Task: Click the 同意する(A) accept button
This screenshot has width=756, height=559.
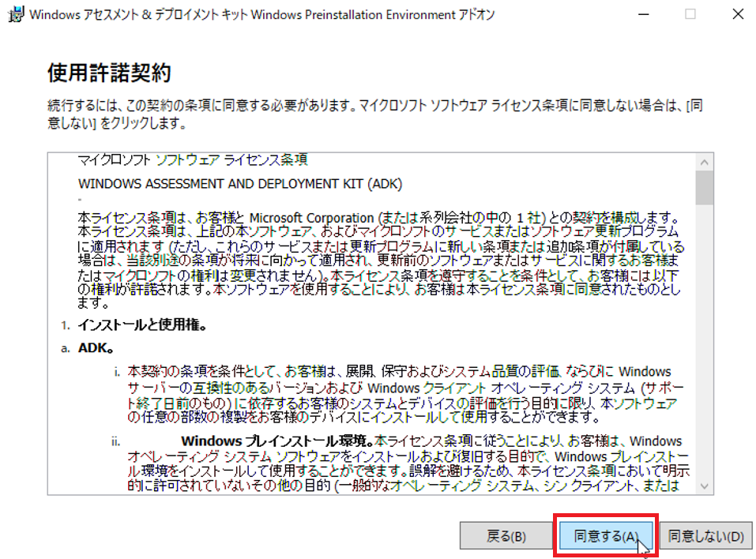Action: tap(606, 535)
